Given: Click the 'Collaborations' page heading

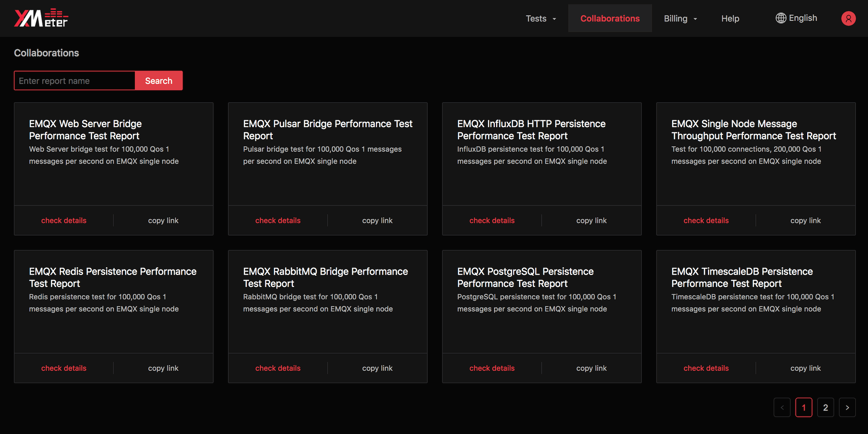Looking at the screenshot, I should (x=46, y=53).
